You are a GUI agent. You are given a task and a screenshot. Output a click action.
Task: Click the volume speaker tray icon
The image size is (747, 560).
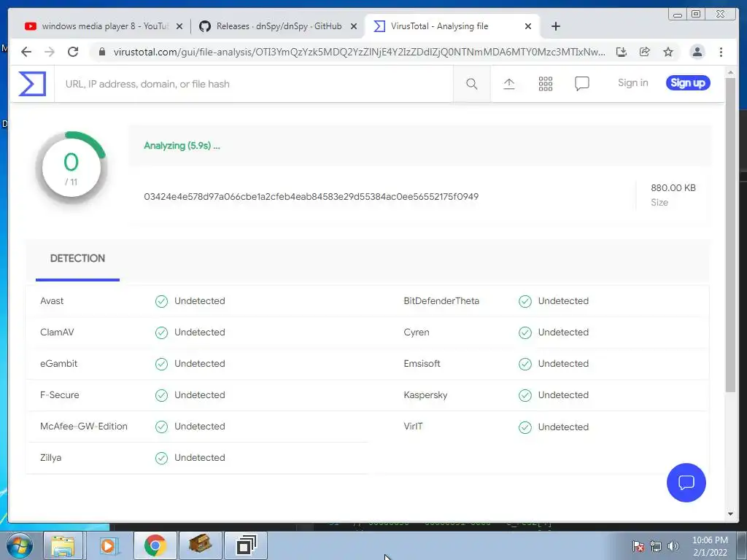[x=673, y=546]
